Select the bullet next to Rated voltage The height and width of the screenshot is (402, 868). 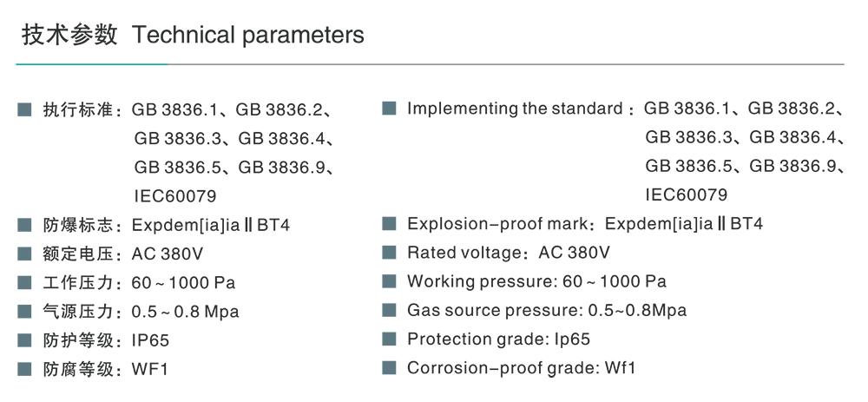point(389,253)
